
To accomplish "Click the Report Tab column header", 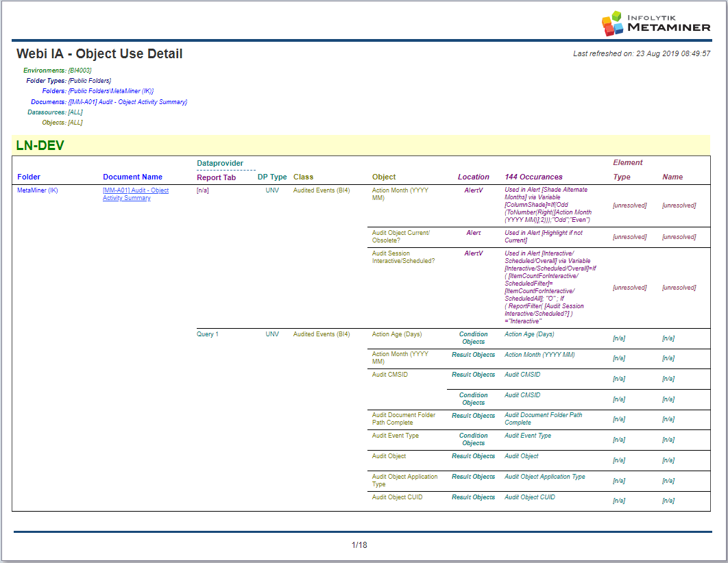I will coord(217,177).
